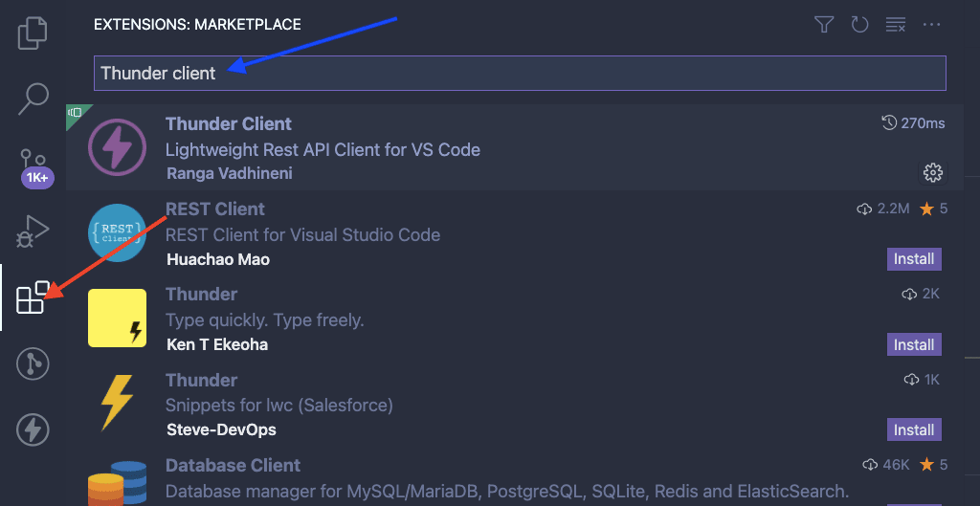Screen dimensions: 980x506
Task: Open Thunder Client lightning sidebar icon
Action: [33, 429]
